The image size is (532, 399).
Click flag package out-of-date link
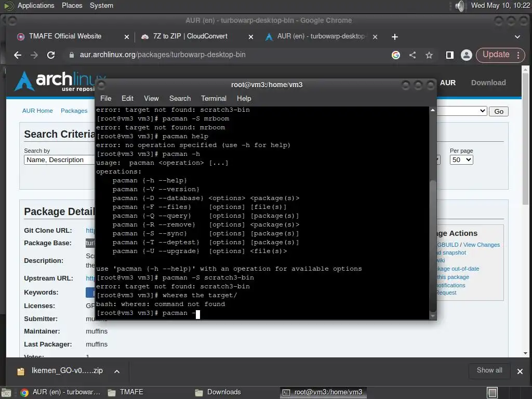458,269
